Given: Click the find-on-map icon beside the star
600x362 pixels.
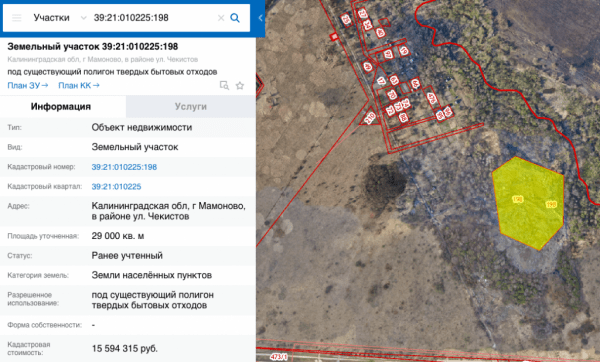Looking at the screenshot, I should tap(224, 85).
